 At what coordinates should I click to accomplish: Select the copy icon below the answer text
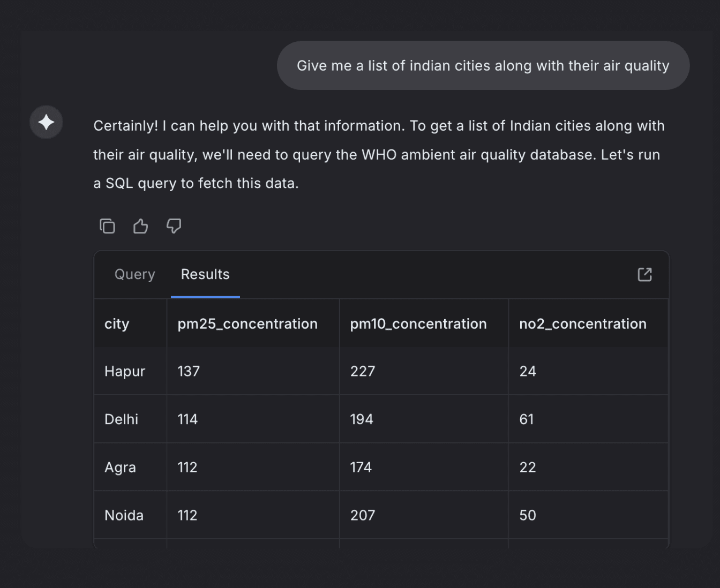point(107,226)
